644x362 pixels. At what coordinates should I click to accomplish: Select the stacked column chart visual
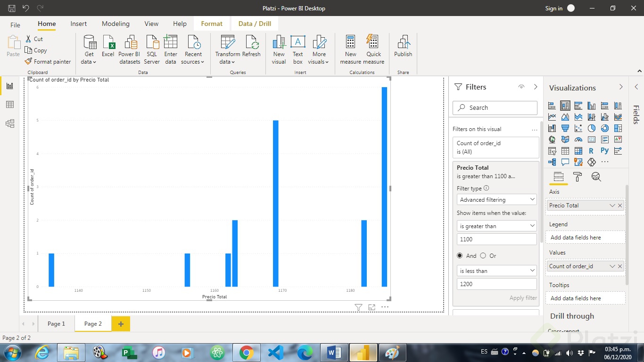pyautogui.click(x=565, y=106)
